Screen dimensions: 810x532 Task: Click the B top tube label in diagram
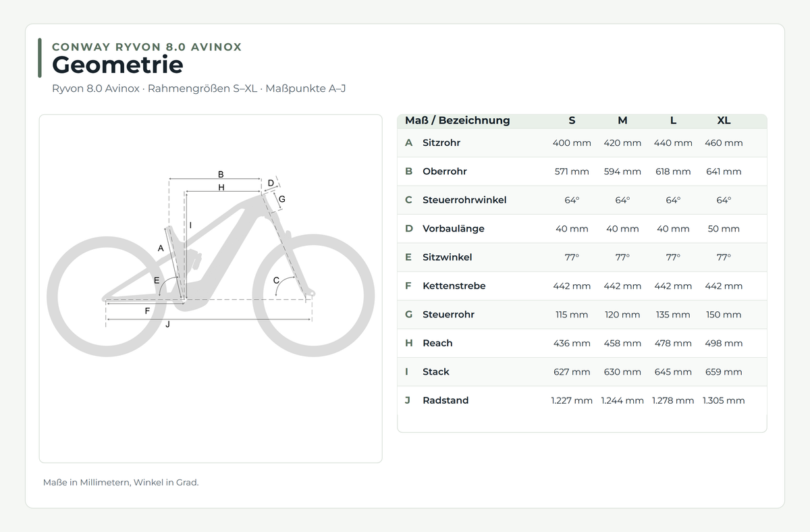point(221,174)
